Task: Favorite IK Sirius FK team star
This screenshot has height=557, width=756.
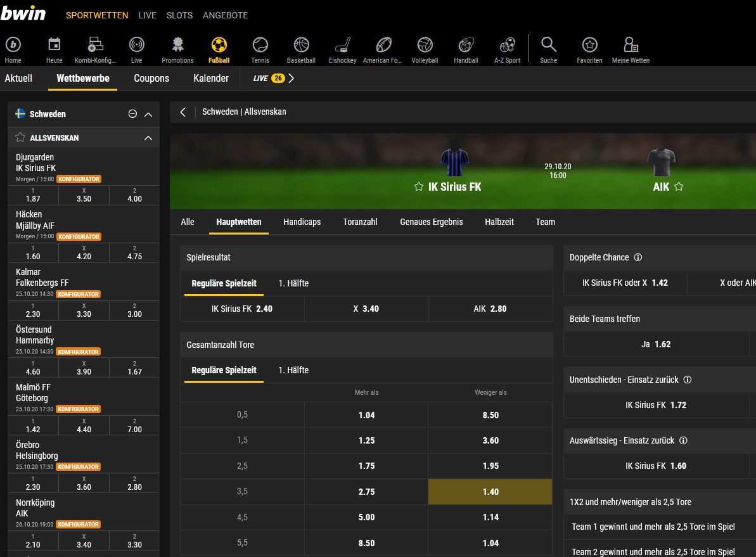Action: tap(418, 187)
